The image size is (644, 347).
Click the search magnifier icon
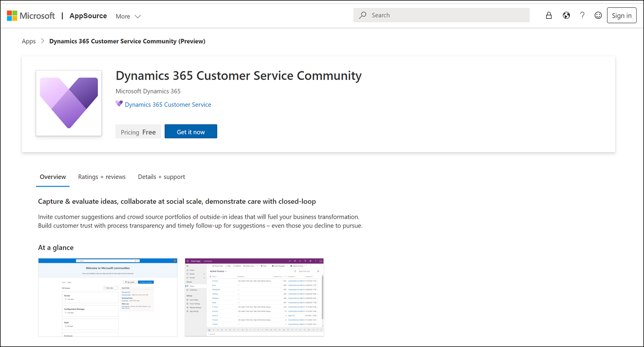363,15
